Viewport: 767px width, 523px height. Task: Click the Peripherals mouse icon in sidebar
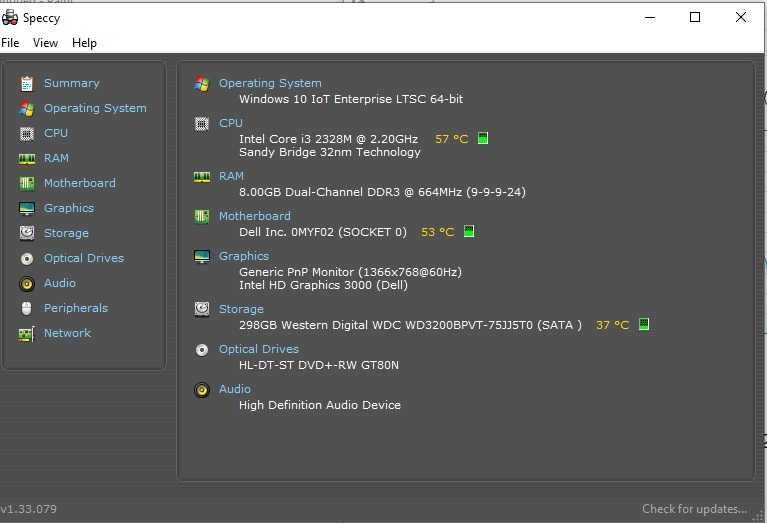27,308
